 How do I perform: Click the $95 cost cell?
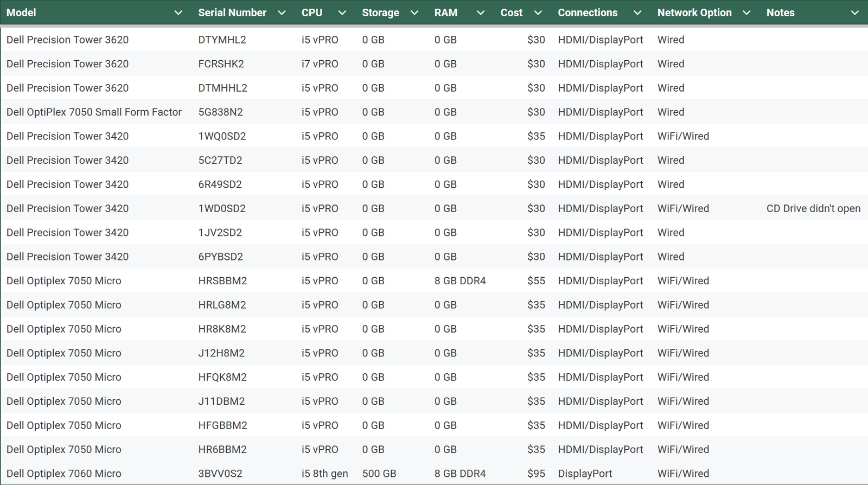point(536,474)
